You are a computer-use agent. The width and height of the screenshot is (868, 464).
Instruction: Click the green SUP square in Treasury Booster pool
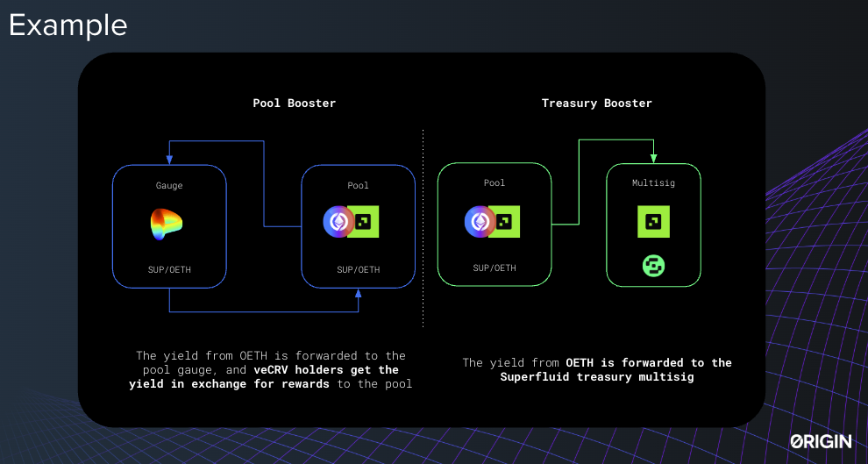point(506,222)
